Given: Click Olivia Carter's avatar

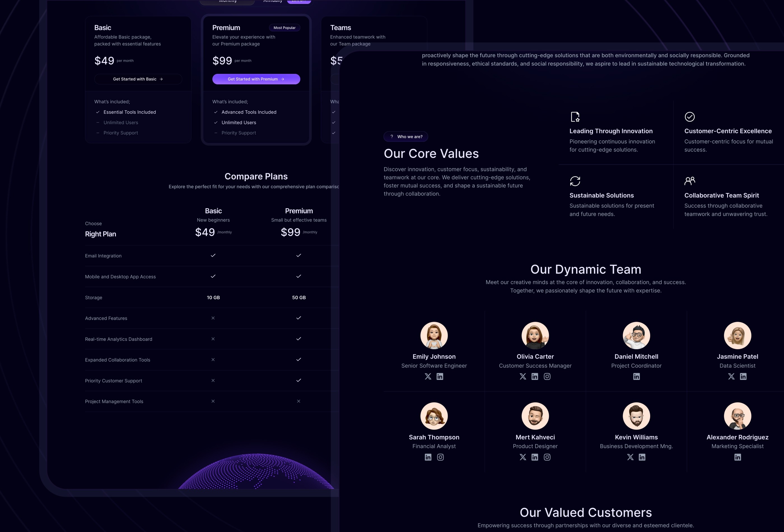Looking at the screenshot, I should (535, 335).
